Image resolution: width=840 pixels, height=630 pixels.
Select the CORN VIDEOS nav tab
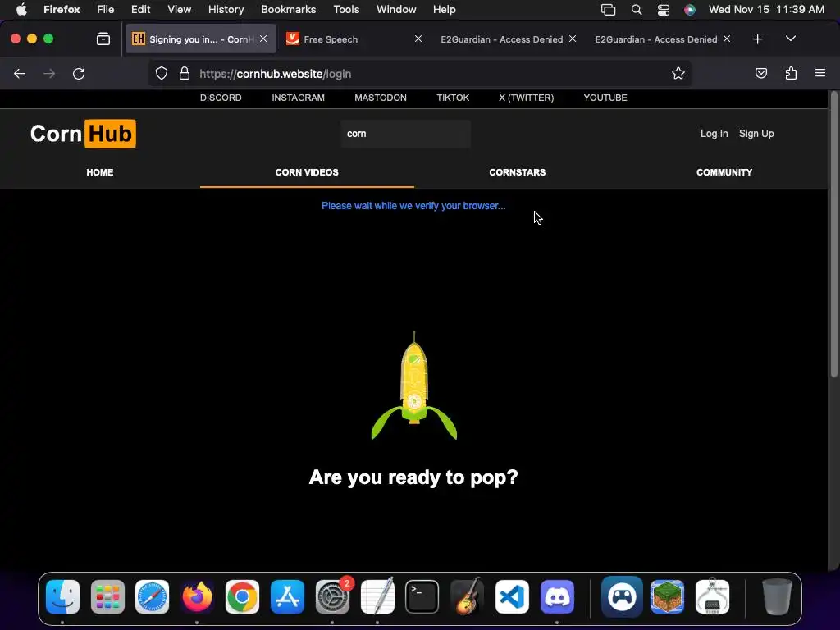point(307,172)
